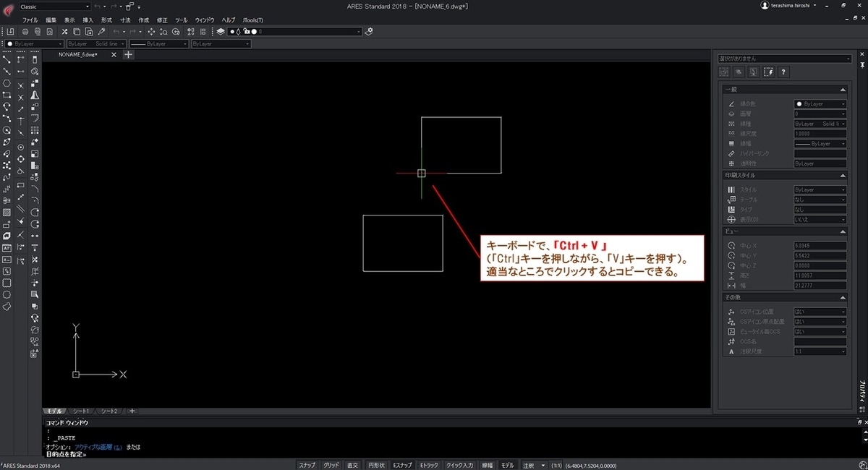Image resolution: width=868 pixels, height=470 pixels.
Task: Click the first icon in Properties panel toolbar
Action: click(x=723, y=72)
